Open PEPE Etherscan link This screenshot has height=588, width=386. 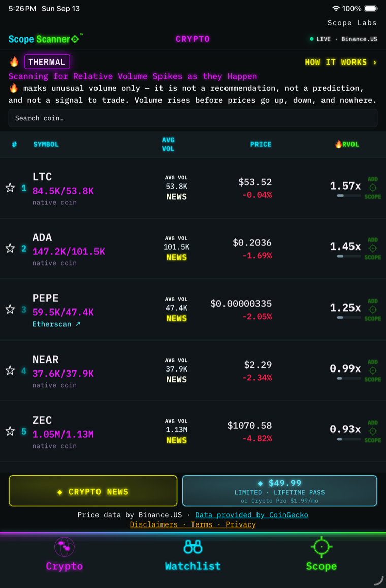click(x=56, y=324)
